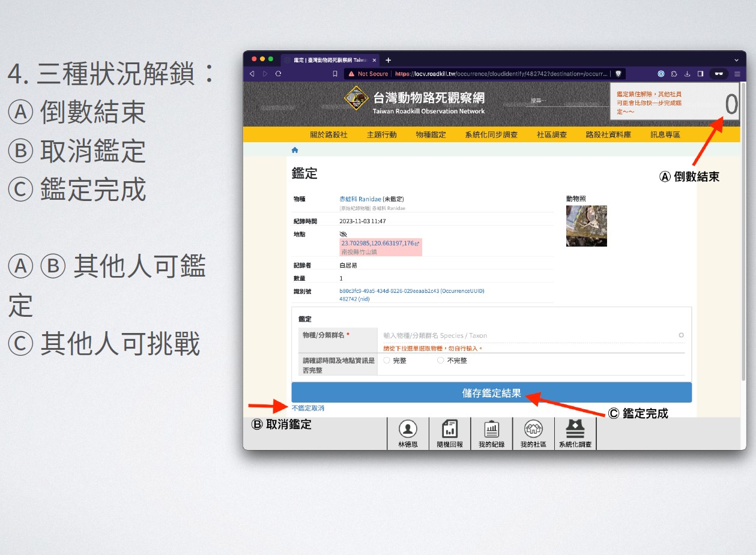Click the 不鑑定取消 link

pos(307,408)
